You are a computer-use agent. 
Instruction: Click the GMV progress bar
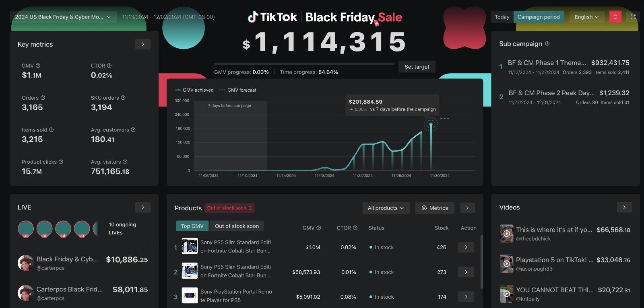(305, 63)
